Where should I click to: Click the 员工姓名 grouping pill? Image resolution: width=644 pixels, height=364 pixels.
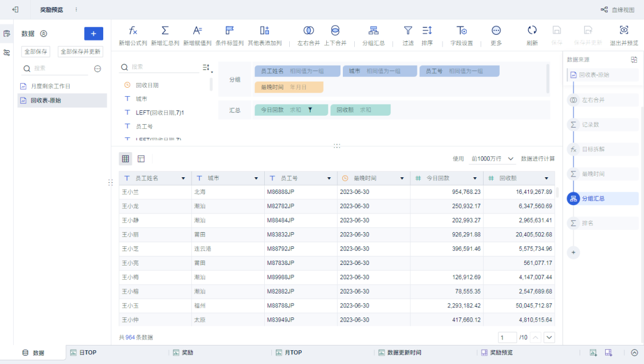pyautogui.click(x=298, y=71)
